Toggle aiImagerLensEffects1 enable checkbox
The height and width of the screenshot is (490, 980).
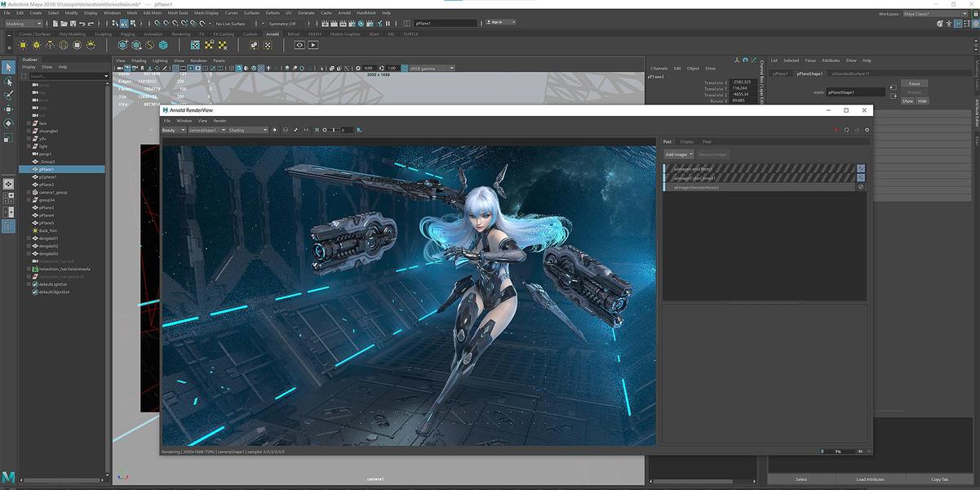pos(861,169)
